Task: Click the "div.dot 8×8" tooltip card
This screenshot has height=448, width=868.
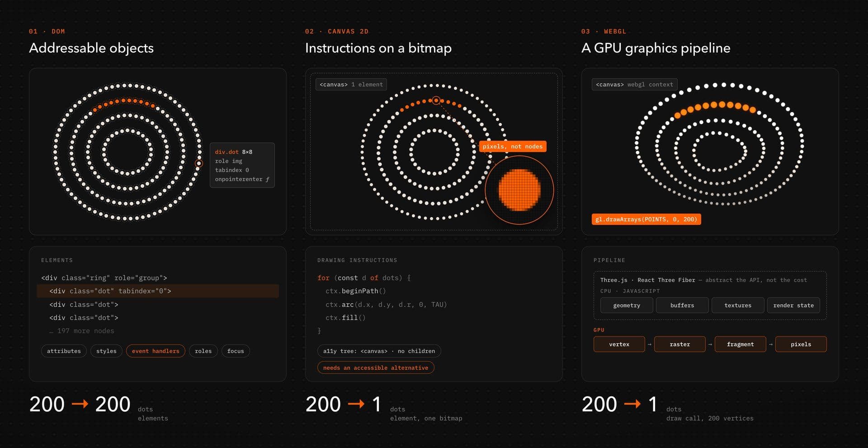Action: (242, 165)
